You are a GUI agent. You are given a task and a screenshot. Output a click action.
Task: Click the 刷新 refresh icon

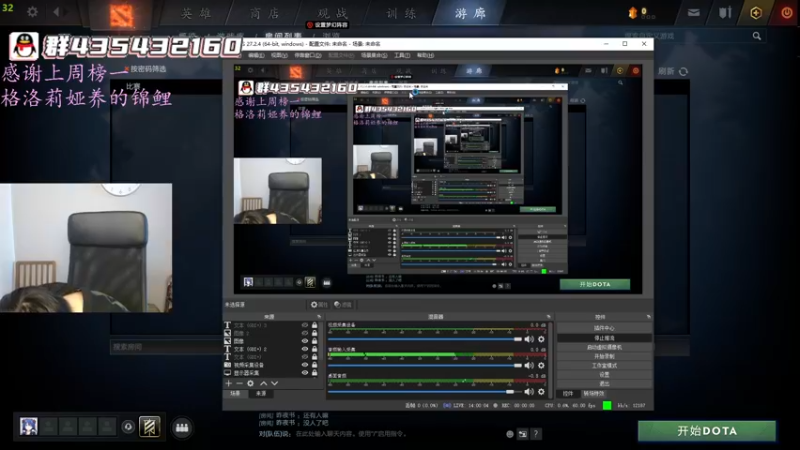tap(684, 71)
